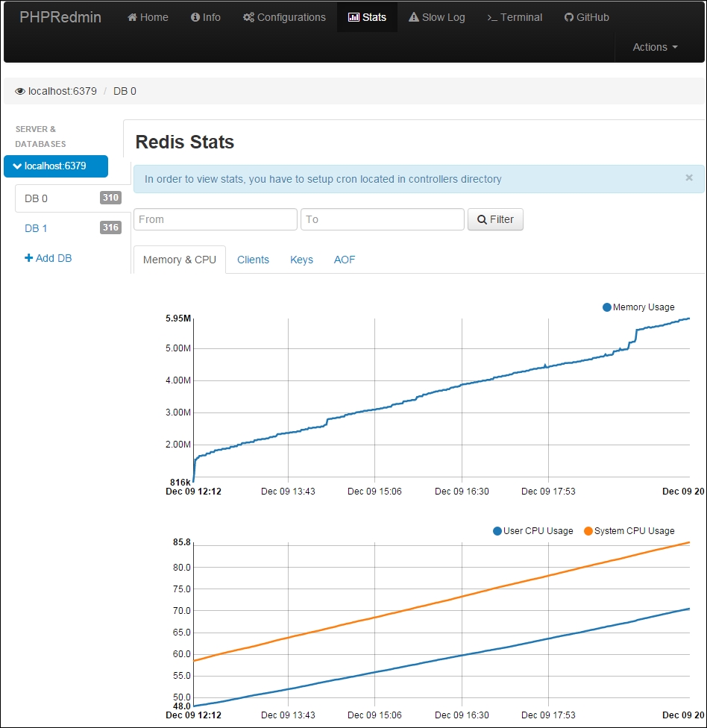Image resolution: width=707 pixels, height=728 pixels.
Task: Collapse the localhost:6379 server tree
Action: [x=17, y=166]
